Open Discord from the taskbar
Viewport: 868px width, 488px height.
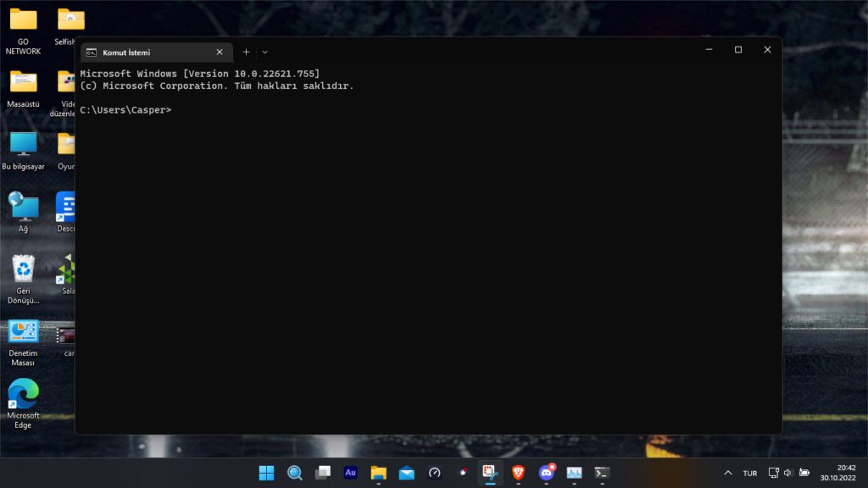(547, 473)
